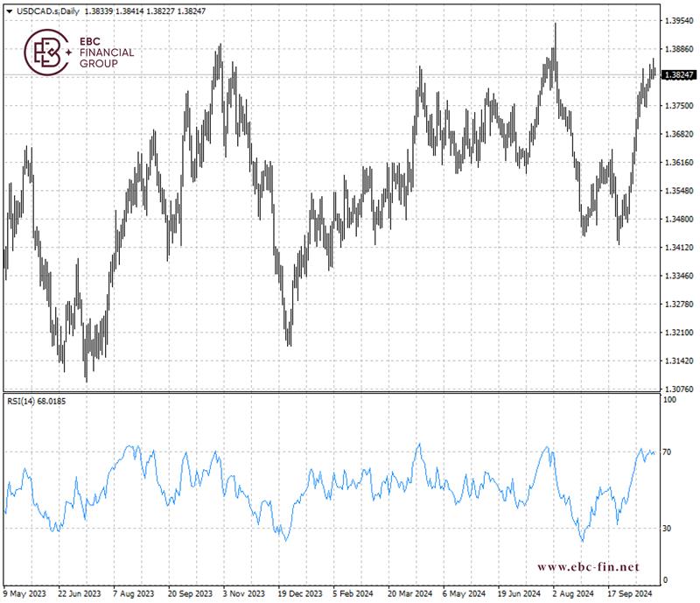700x603 pixels.
Task: Click the EBC circular logo icon
Action: coord(45,53)
